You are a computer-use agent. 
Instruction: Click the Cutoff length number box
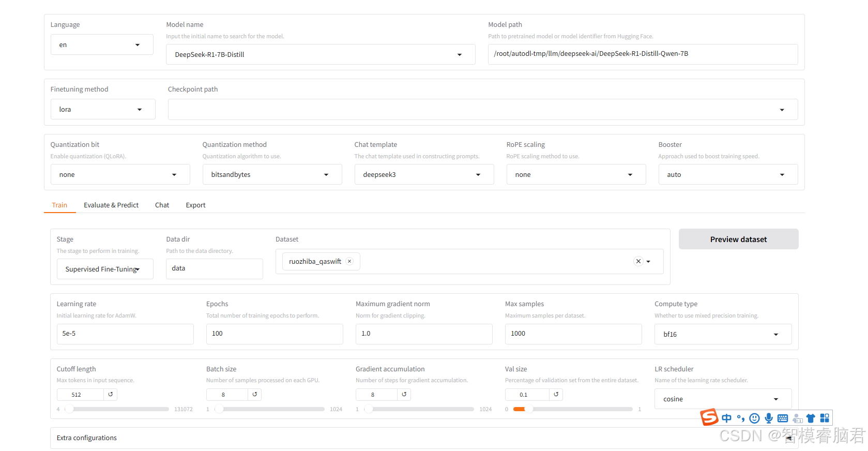click(81, 395)
